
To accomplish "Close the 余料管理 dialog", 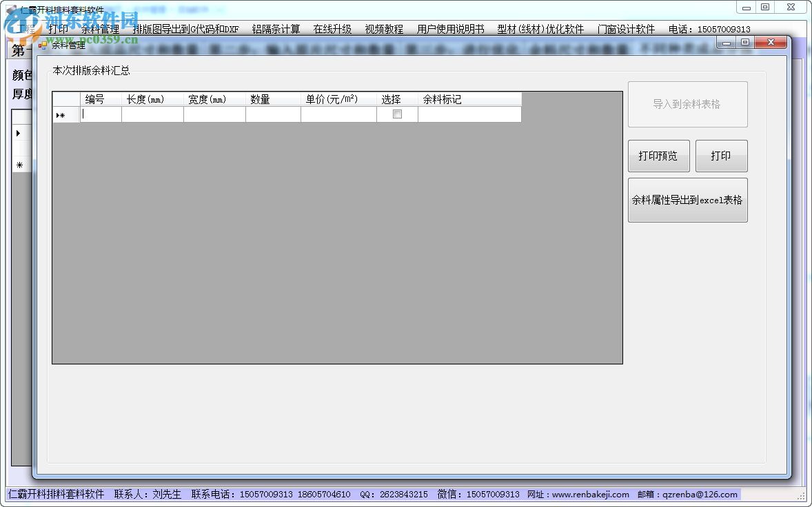I will pos(769,43).
